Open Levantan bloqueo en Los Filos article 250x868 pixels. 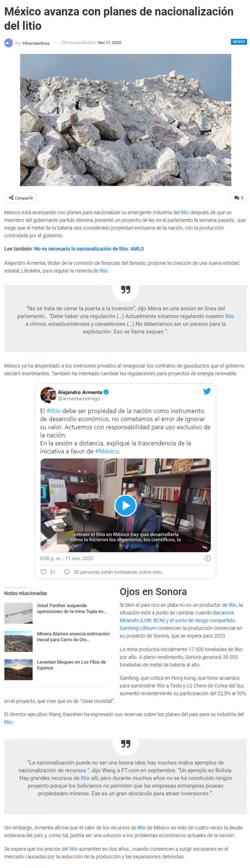(x=71, y=665)
